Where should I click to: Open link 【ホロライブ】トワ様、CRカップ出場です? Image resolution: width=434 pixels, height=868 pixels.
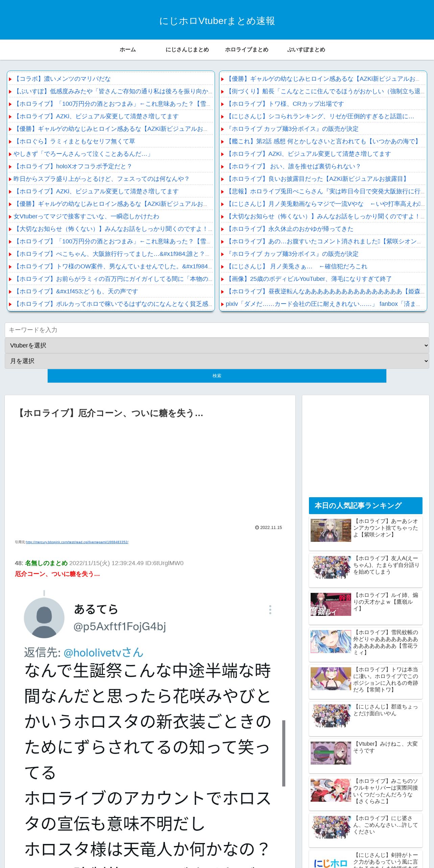tap(285, 104)
